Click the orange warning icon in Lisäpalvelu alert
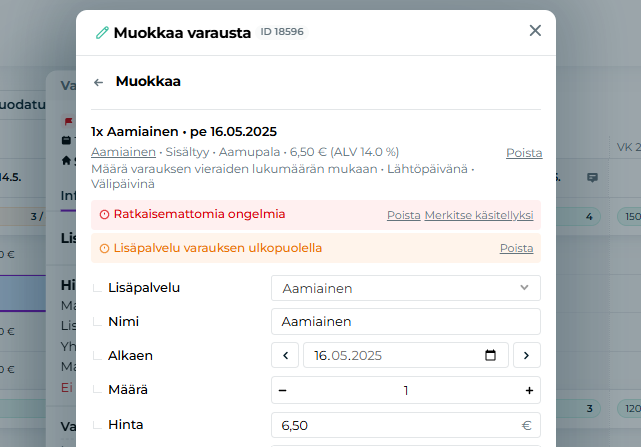Viewport: 641px width, 447px height. tap(104, 248)
